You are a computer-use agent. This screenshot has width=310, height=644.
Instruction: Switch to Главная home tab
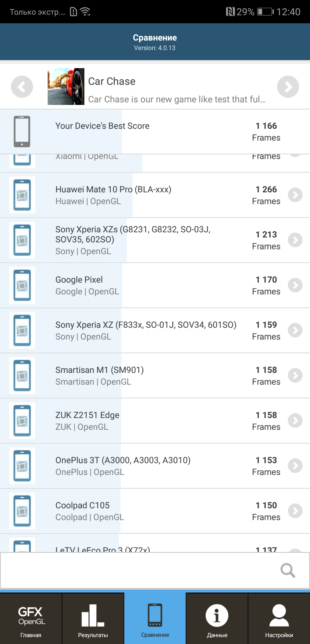coord(31,618)
